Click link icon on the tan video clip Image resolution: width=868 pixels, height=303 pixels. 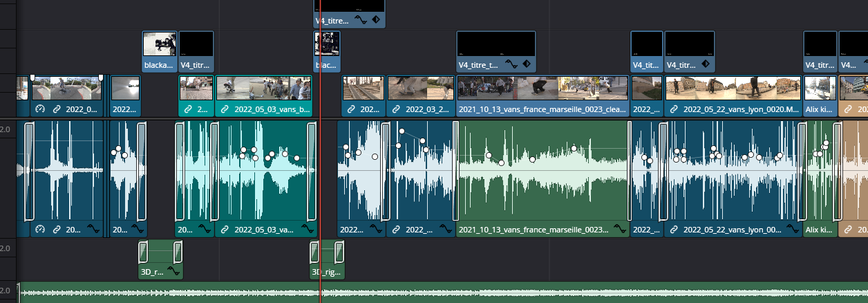pyautogui.click(x=848, y=109)
